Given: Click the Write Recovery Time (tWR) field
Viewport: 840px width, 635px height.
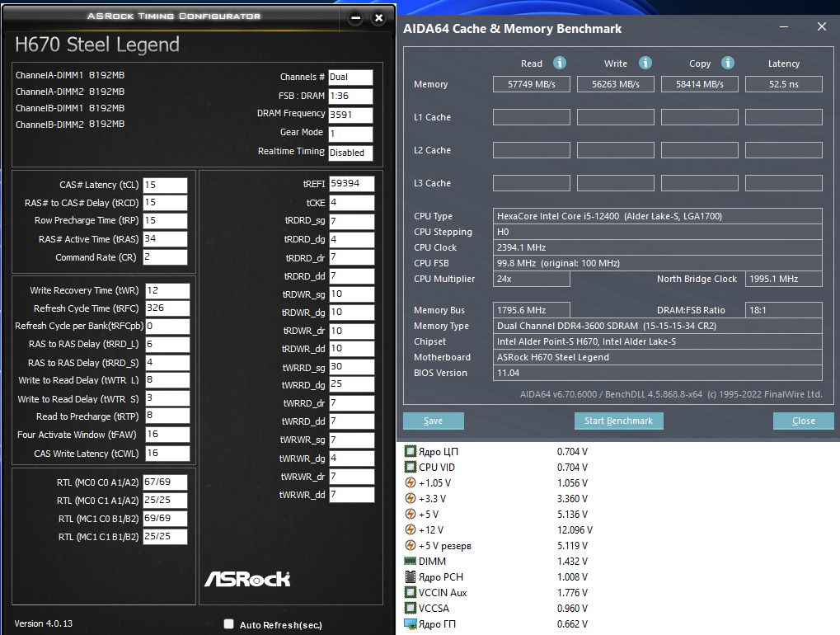Looking at the screenshot, I should pos(167,290).
